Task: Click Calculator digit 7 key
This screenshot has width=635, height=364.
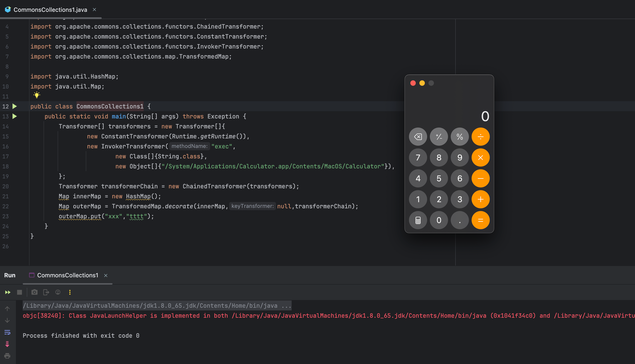Action: [418, 157]
